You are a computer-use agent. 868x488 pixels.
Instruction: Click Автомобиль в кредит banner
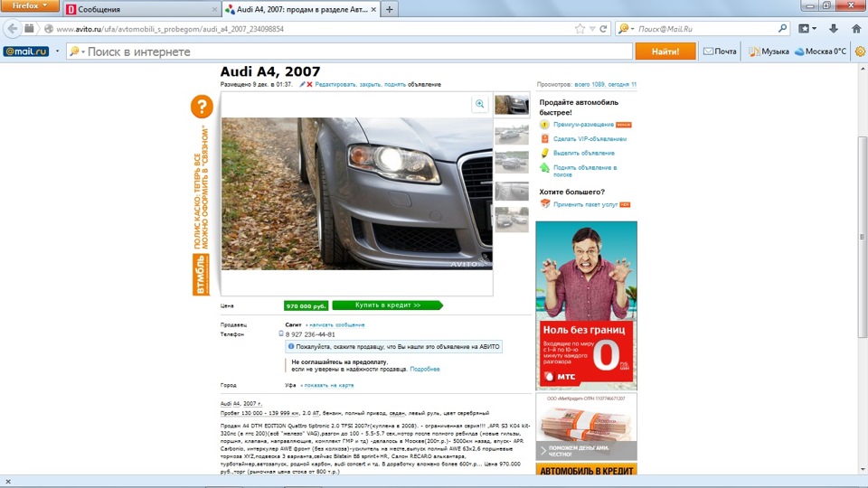click(x=586, y=470)
